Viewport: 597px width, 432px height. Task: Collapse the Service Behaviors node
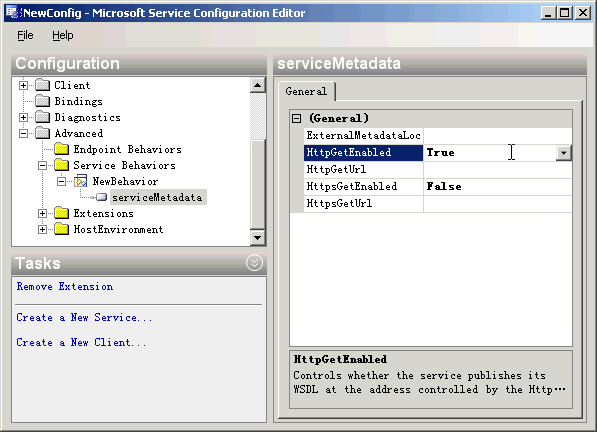pyautogui.click(x=43, y=165)
